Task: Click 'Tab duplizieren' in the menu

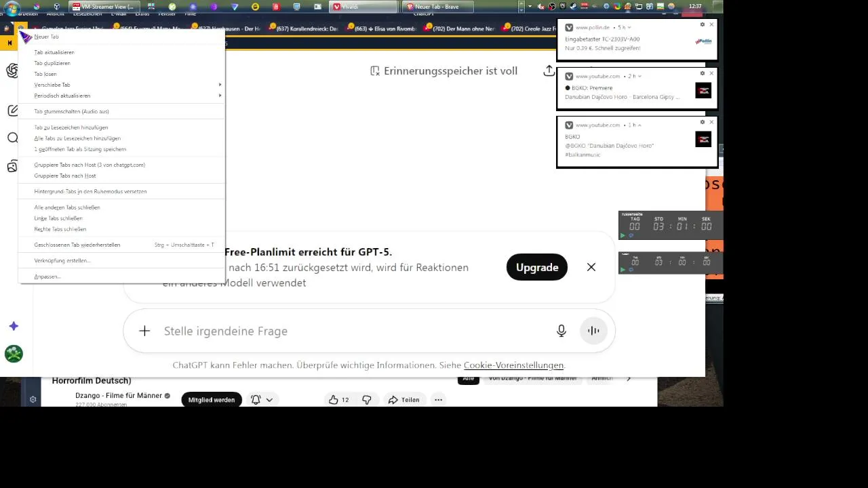Action: [x=121, y=63]
